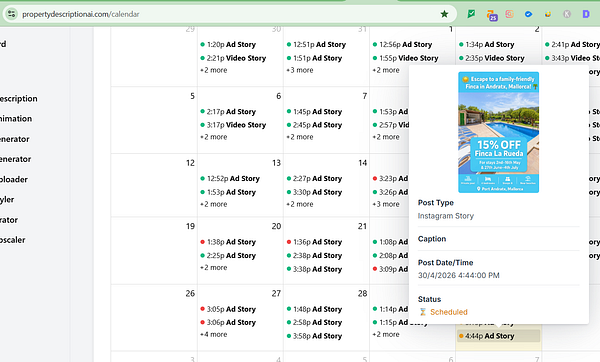
Task: Click the yellow emoji extension icon
Action: tap(548, 14)
